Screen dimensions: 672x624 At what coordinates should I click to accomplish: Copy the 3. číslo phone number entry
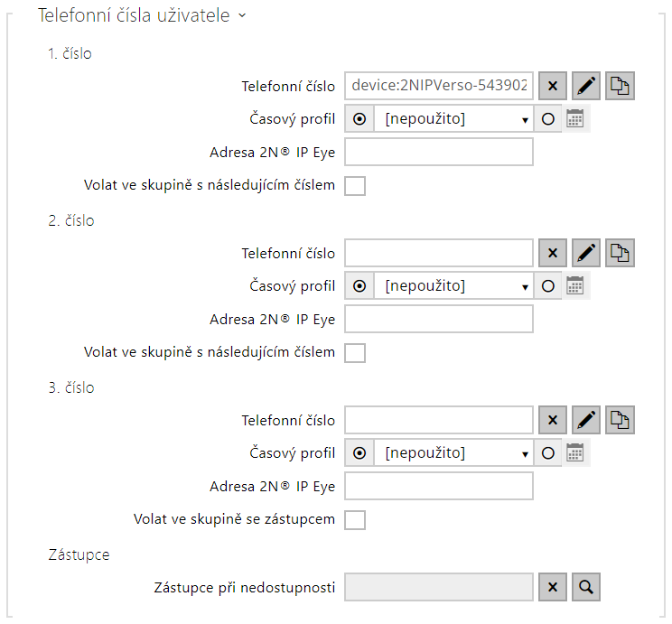620,420
